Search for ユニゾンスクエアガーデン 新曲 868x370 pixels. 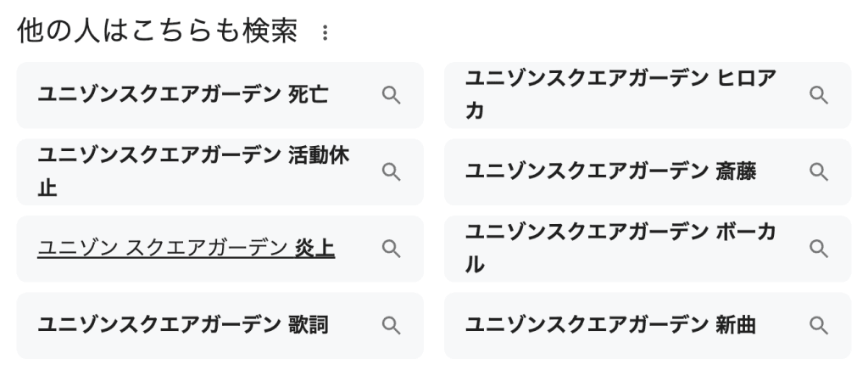coord(610,326)
